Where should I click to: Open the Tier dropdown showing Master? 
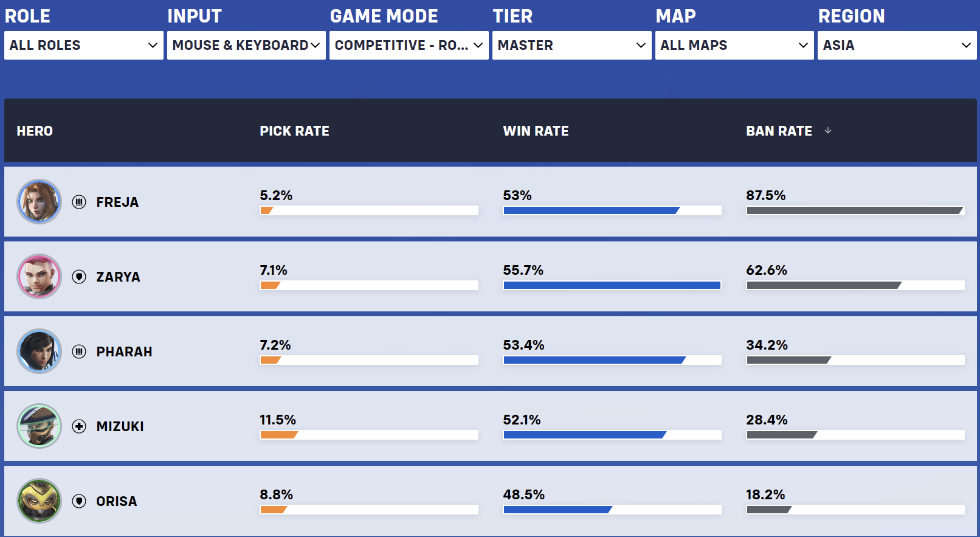pyautogui.click(x=572, y=46)
